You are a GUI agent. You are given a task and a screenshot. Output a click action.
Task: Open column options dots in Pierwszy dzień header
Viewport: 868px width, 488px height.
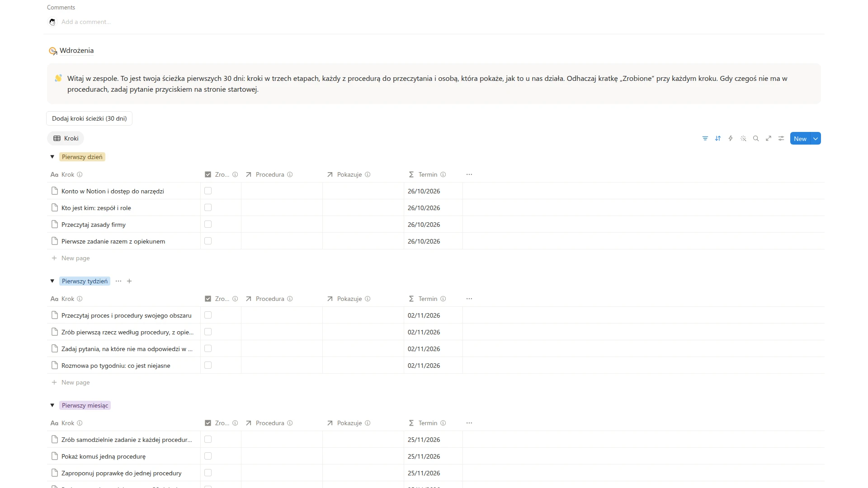point(469,174)
